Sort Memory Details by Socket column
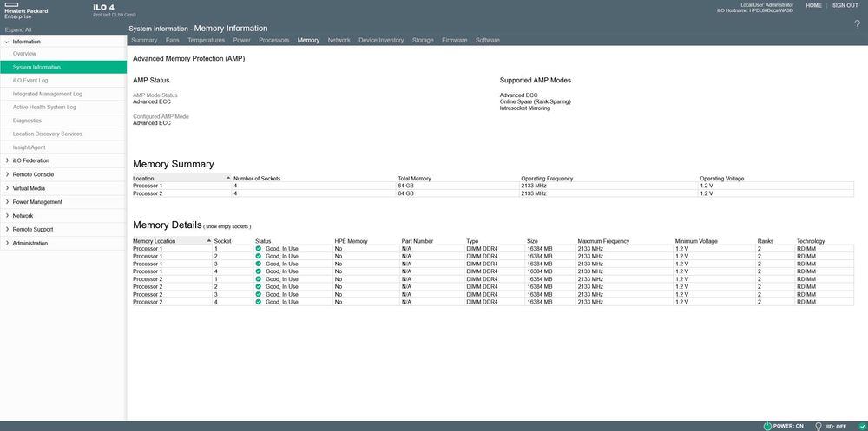The width and height of the screenshot is (868, 431). (222, 241)
